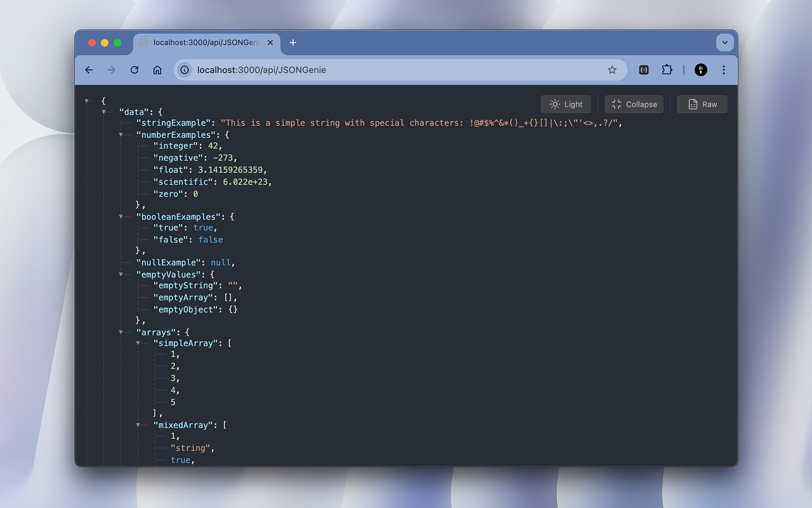Open the JSON formatter extension icon
The height and width of the screenshot is (508, 812).
tap(643, 70)
